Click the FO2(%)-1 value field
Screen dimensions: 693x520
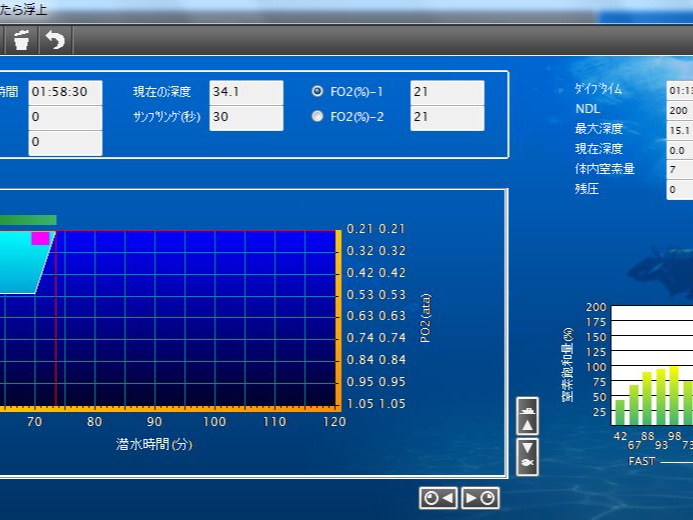tap(447, 92)
